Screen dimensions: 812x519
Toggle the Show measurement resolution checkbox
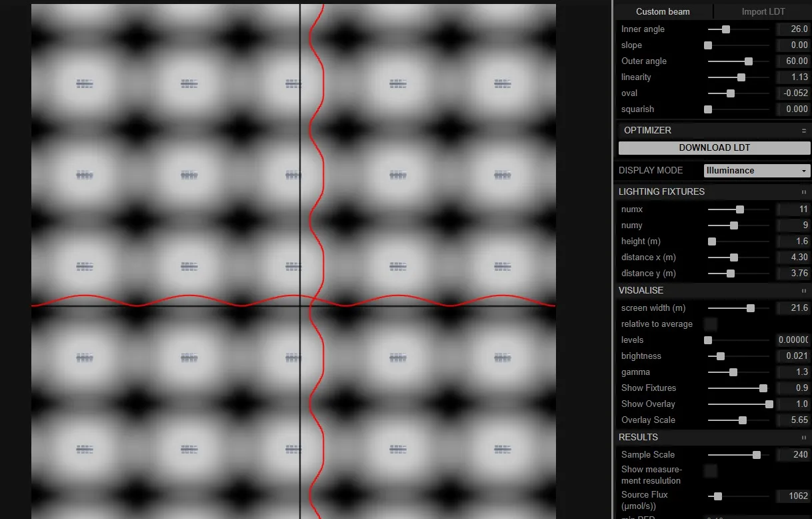[x=711, y=471]
